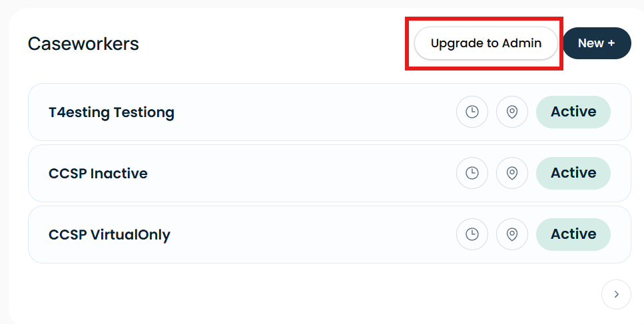Select the T4esting Testiong row card

[330, 112]
